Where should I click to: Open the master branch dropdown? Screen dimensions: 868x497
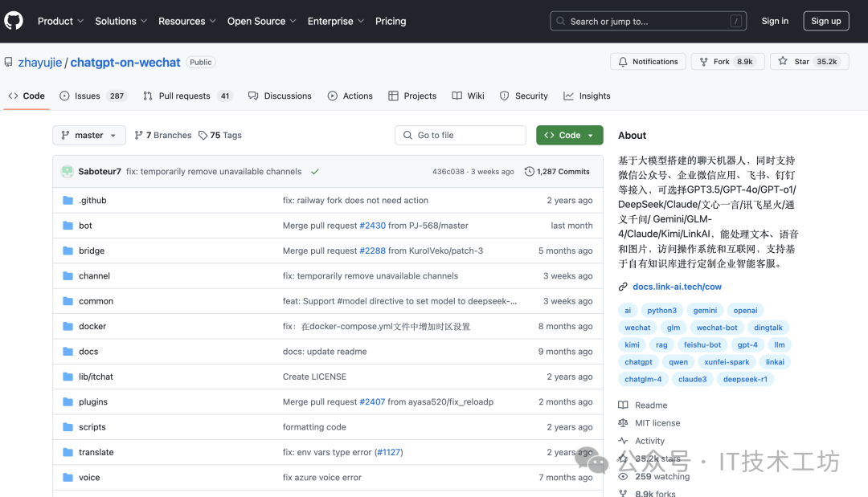tap(89, 136)
